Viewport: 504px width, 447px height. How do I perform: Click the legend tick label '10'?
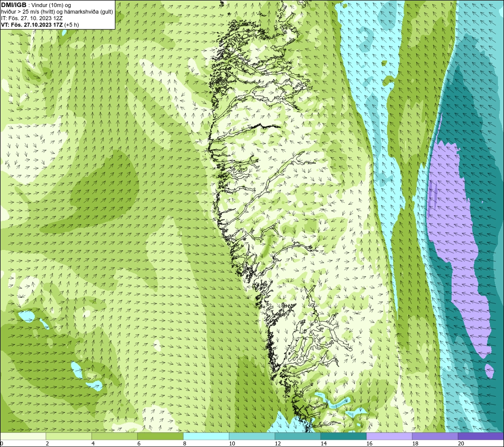(x=232, y=444)
